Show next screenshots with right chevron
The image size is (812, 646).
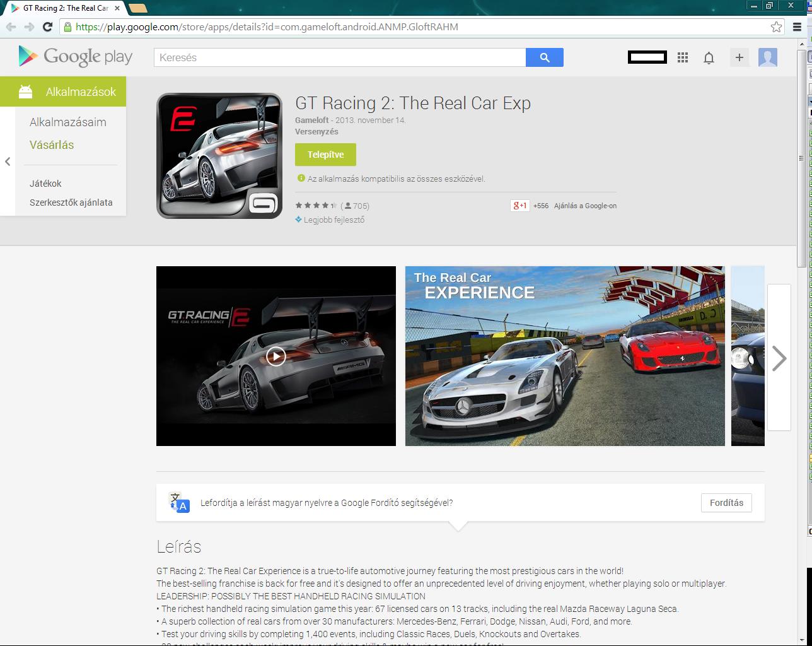click(779, 358)
